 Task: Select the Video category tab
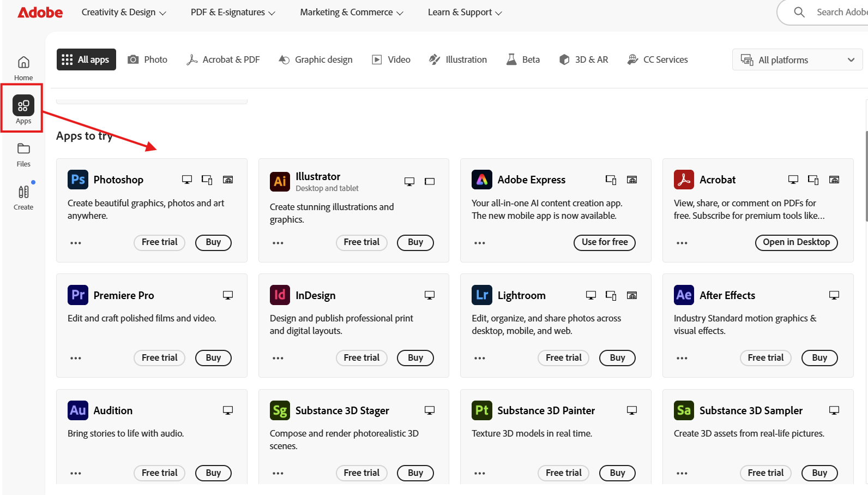coord(391,59)
